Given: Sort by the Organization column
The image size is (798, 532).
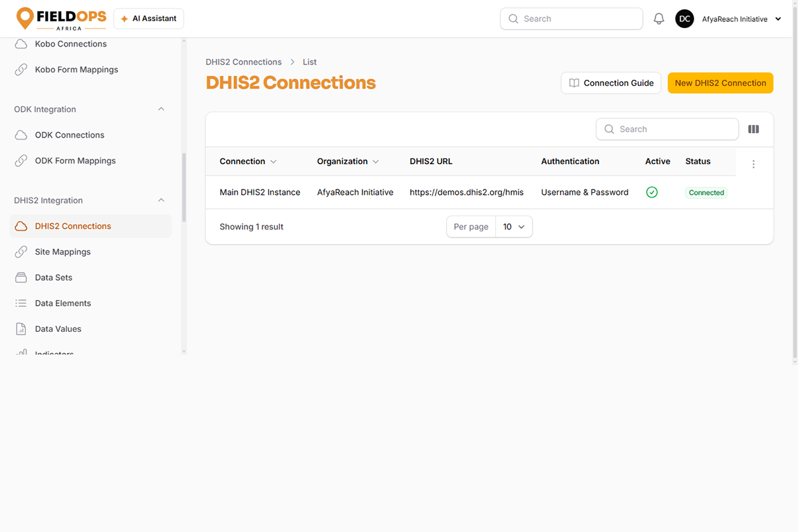Looking at the screenshot, I should (x=348, y=162).
